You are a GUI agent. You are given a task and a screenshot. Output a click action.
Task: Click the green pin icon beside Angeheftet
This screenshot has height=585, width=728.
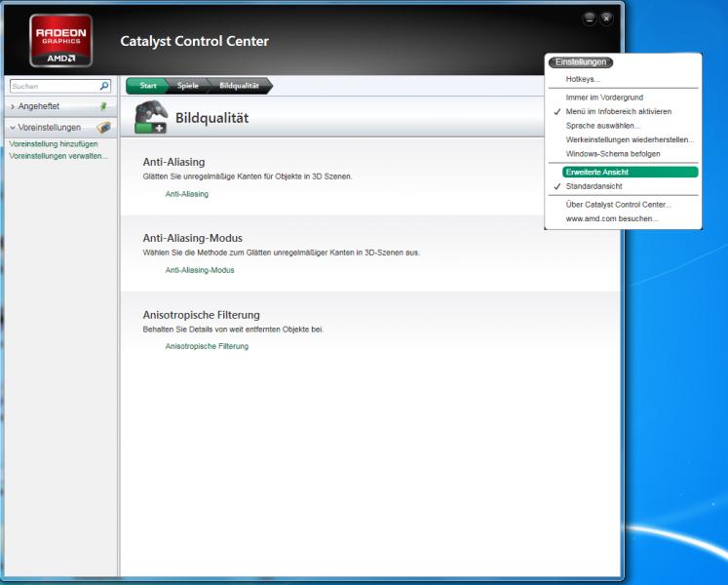coord(103,106)
